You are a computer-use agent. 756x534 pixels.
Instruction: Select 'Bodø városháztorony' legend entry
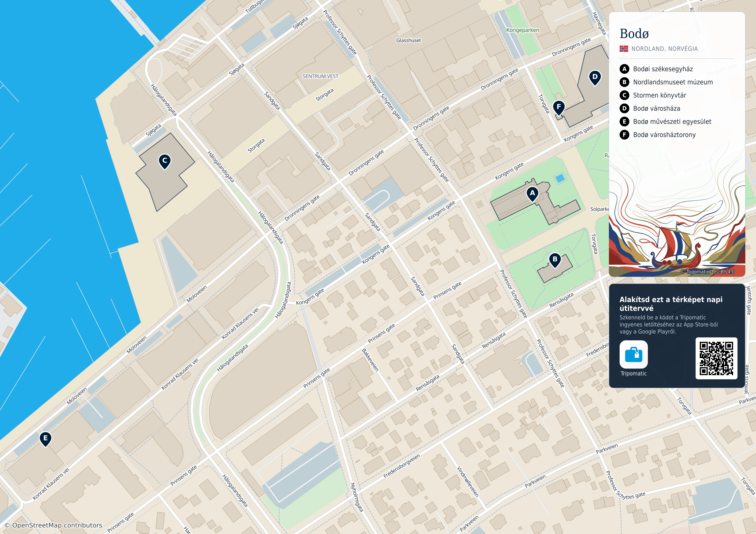[x=664, y=135]
